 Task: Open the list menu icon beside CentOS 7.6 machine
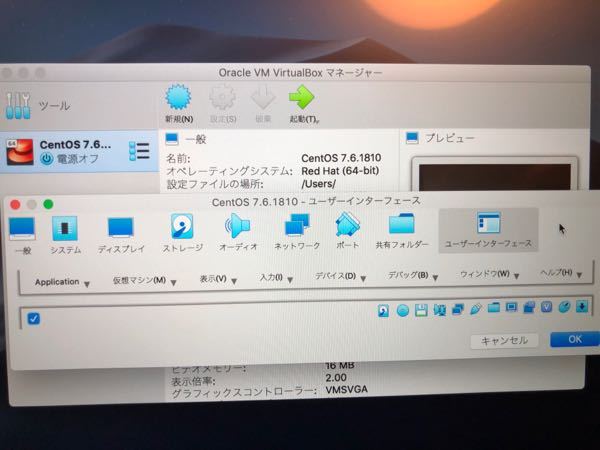[x=139, y=152]
